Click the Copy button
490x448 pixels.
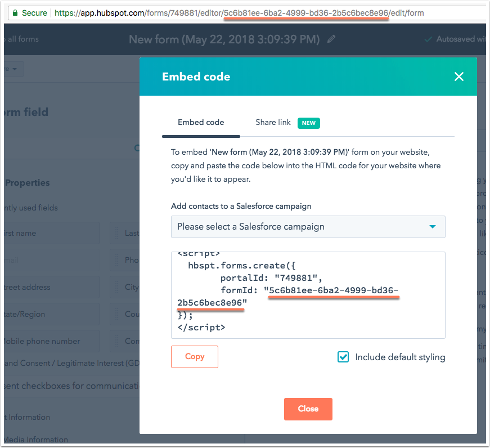click(x=195, y=357)
